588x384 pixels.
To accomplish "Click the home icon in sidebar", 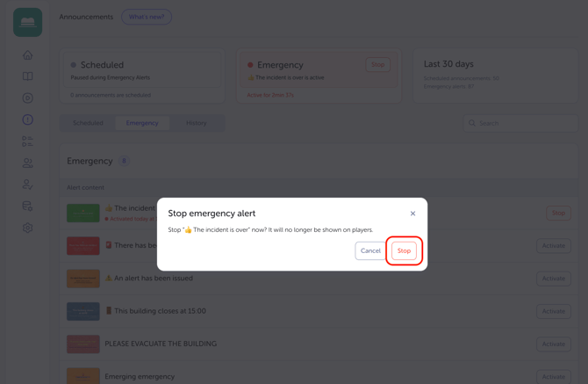I will (x=28, y=55).
